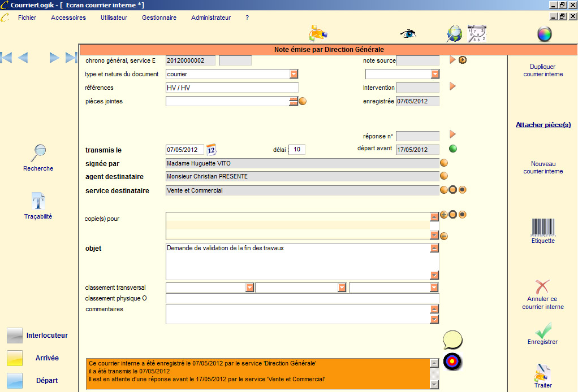Expand the pièces jointes dropdown
Image resolution: width=578 pixels, height=392 pixels.
(293, 102)
